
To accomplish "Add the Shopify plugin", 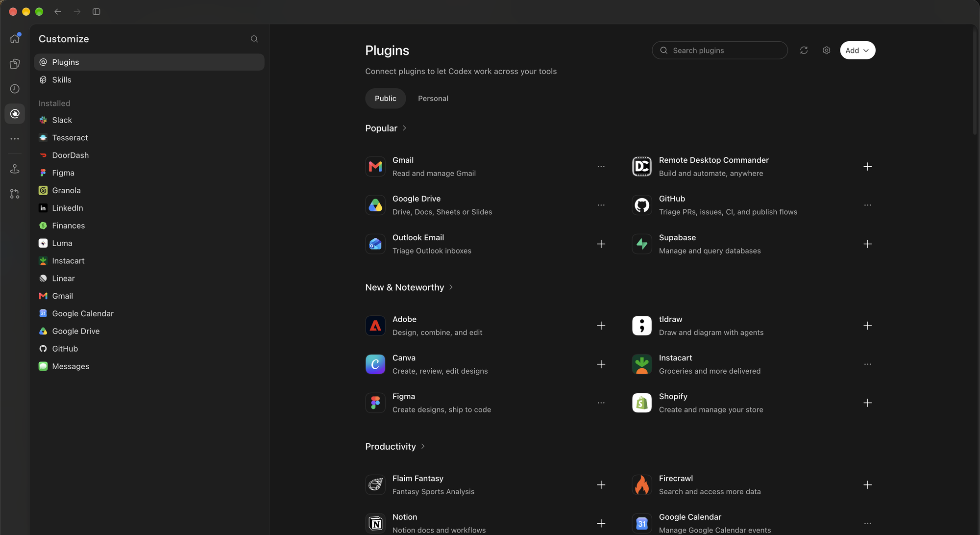I will [867, 403].
